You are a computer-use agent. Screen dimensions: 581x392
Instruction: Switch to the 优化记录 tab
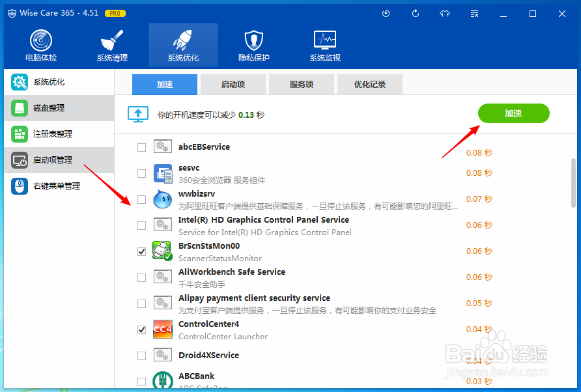click(x=370, y=85)
